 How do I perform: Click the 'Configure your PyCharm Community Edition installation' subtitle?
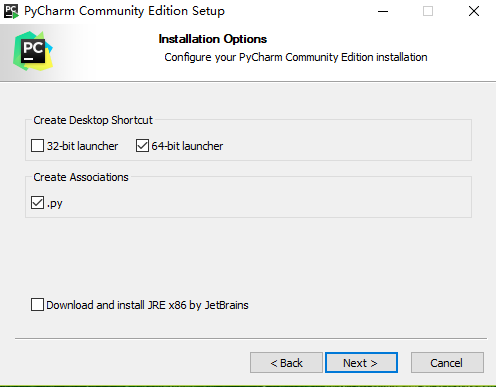(296, 57)
